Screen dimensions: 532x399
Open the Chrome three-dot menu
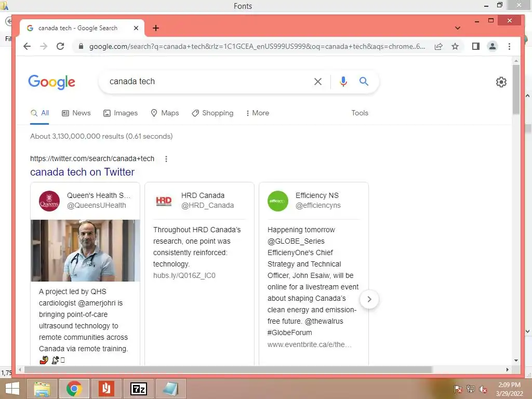[509, 46]
